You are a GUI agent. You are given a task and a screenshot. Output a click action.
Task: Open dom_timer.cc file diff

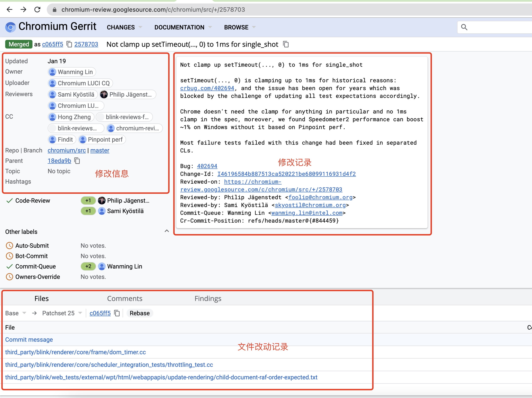(x=75, y=352)
